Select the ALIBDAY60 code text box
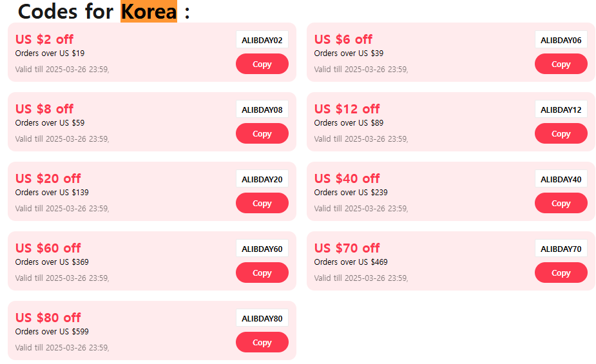 pos(262,249)
